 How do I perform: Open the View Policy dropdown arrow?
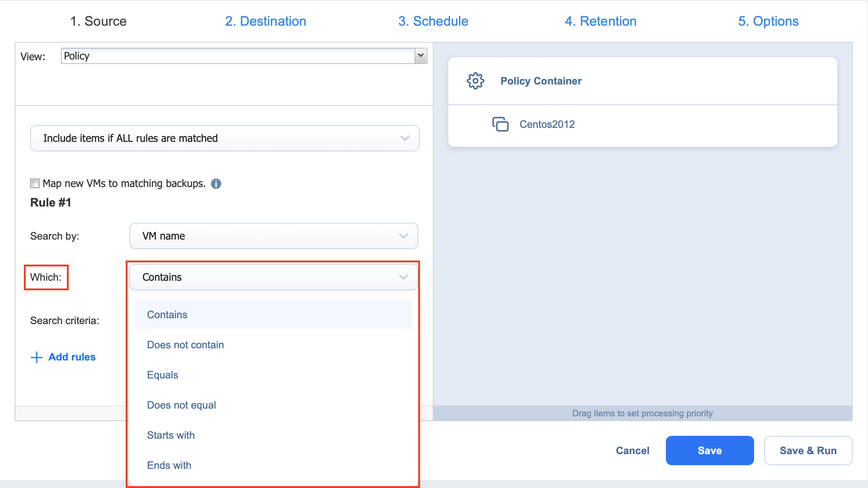pyautogui.click(x=421, y=56)
